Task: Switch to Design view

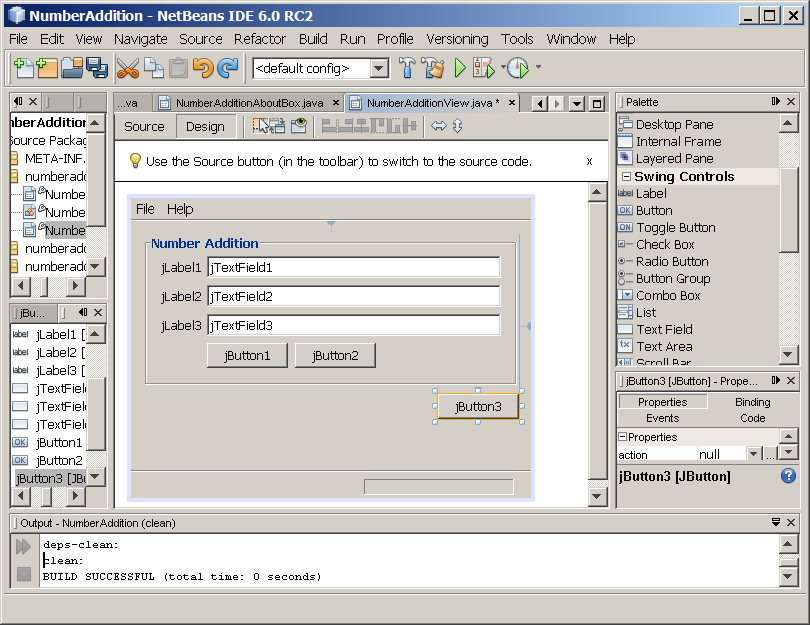Action: point(205,127)
